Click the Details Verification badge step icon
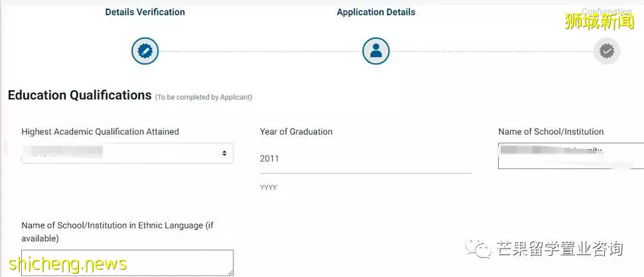This screenshot has height=277, width=644. tap(145, 51)
